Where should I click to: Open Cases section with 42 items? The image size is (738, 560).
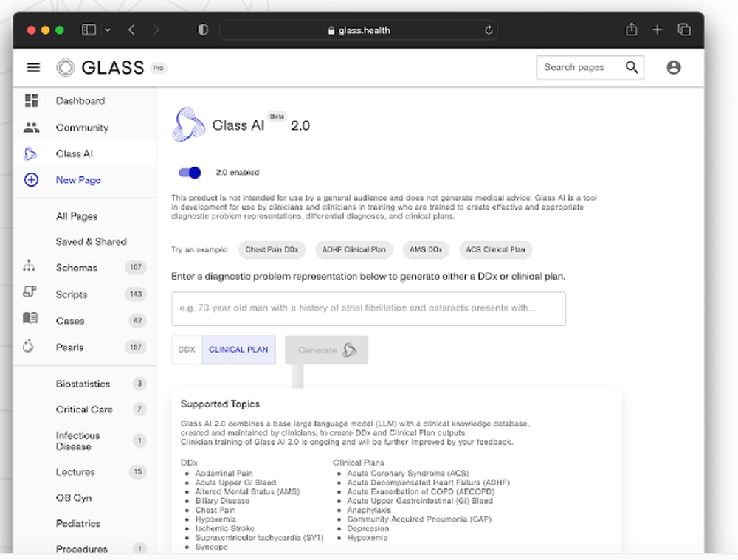pos(85,321)
